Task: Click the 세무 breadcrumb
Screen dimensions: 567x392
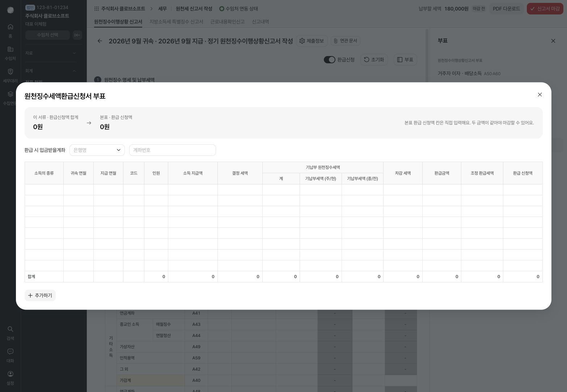Action: pos(162,9)
